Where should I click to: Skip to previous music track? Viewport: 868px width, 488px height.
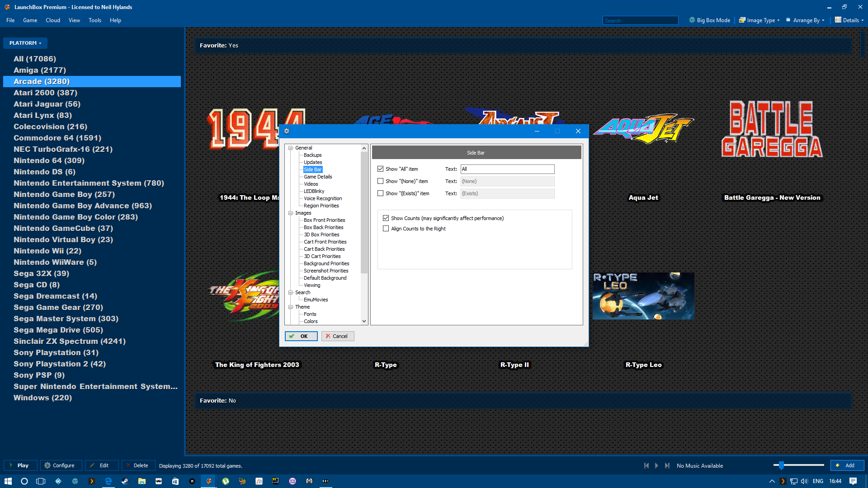[x=646, y=466]
